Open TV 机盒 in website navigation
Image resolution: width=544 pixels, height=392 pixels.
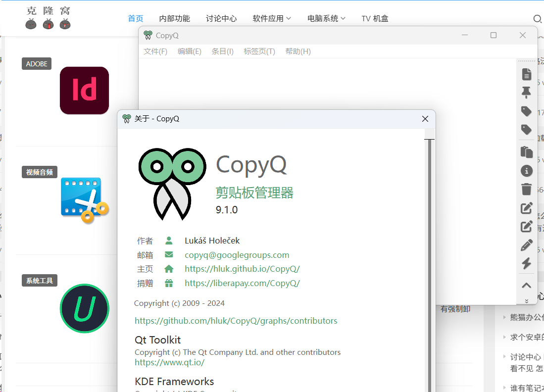(375, 18)
